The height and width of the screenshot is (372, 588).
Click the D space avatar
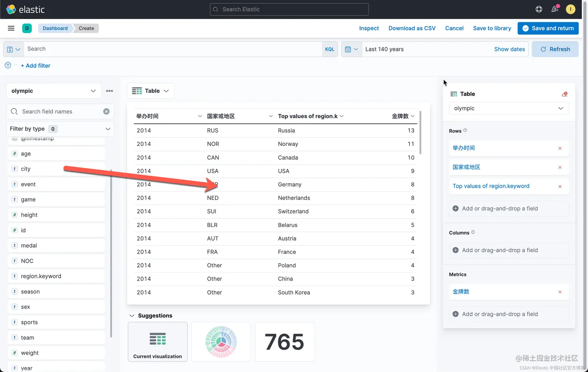27,28
